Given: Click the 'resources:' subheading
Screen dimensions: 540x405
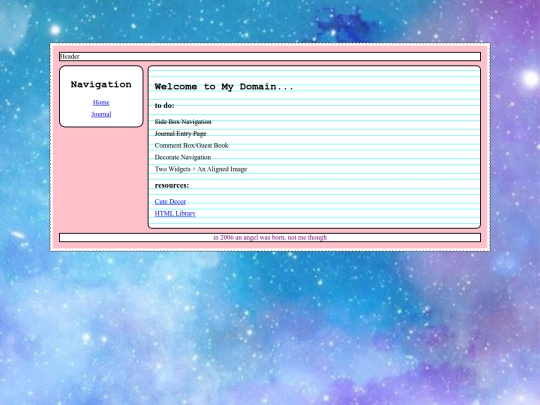Looking at the screenshot, I should (172, 186).
